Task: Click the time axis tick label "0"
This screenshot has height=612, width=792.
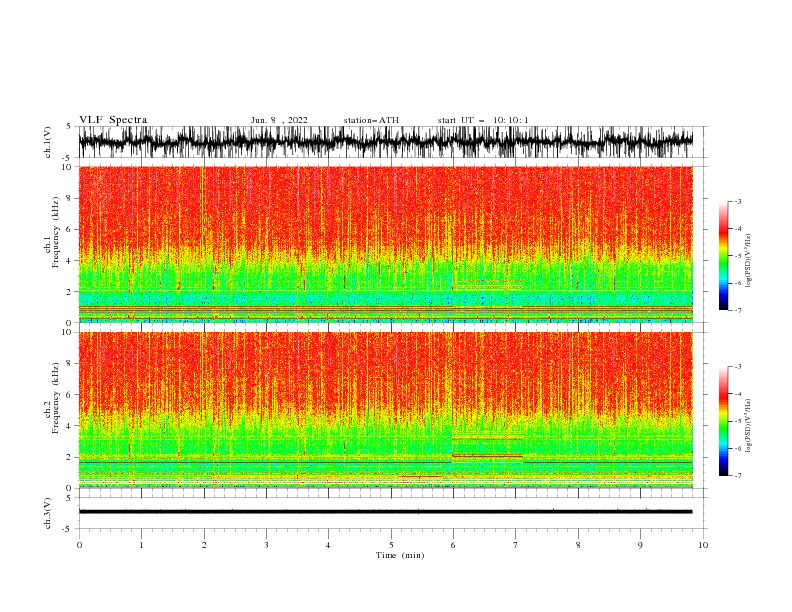Action: coord(79,545)
